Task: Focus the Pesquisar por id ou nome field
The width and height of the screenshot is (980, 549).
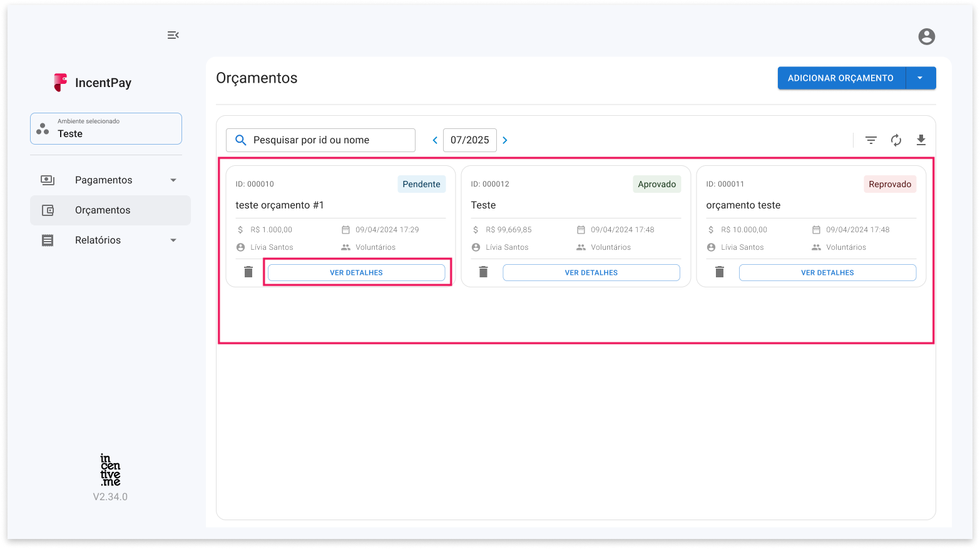Action: [x=320, y=140]
